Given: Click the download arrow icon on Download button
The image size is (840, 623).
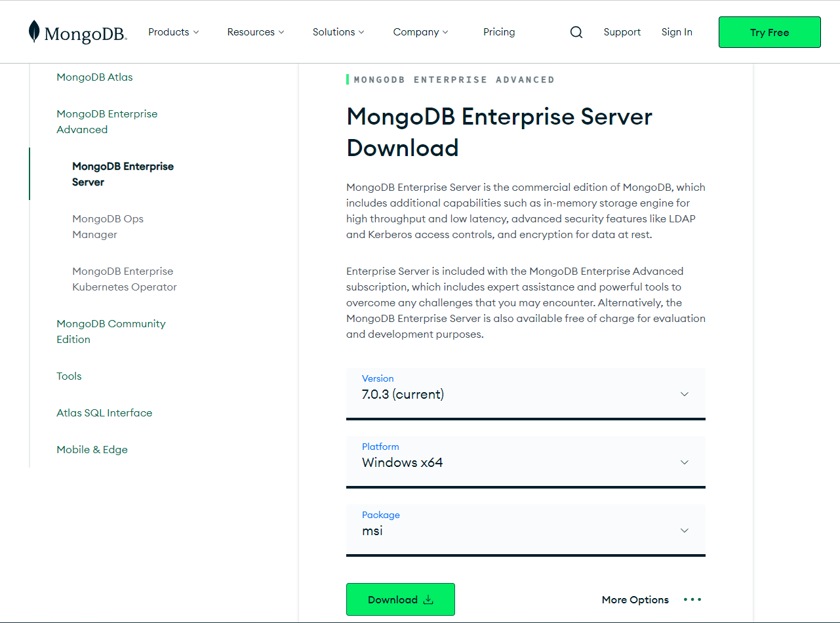Looking at the screenshot, I should [428, 599].
